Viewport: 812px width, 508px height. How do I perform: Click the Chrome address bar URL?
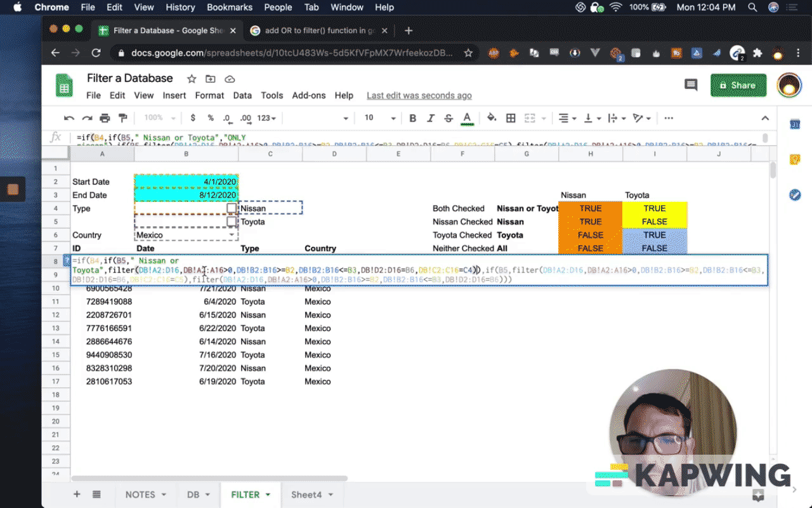coord(292,53)
